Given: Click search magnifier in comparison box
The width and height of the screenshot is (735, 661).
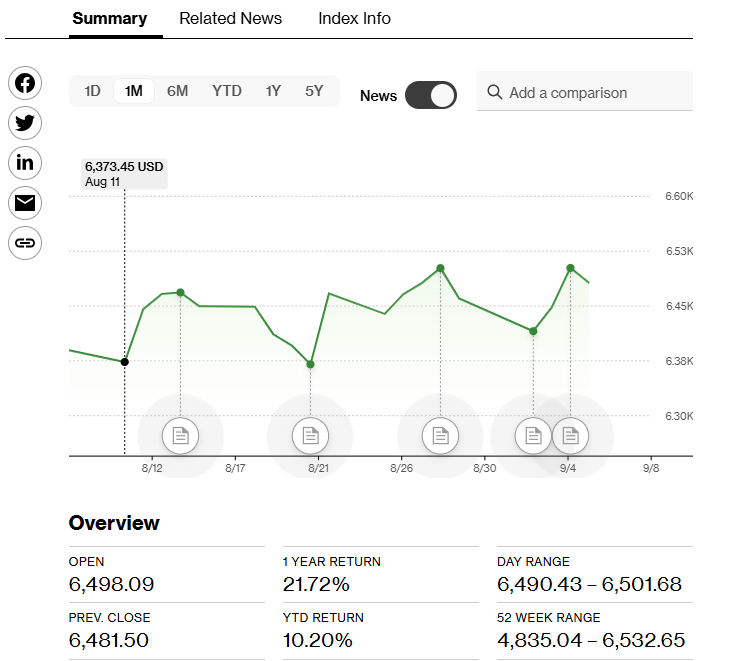Looking at the screenshot, I should point(494,93).
